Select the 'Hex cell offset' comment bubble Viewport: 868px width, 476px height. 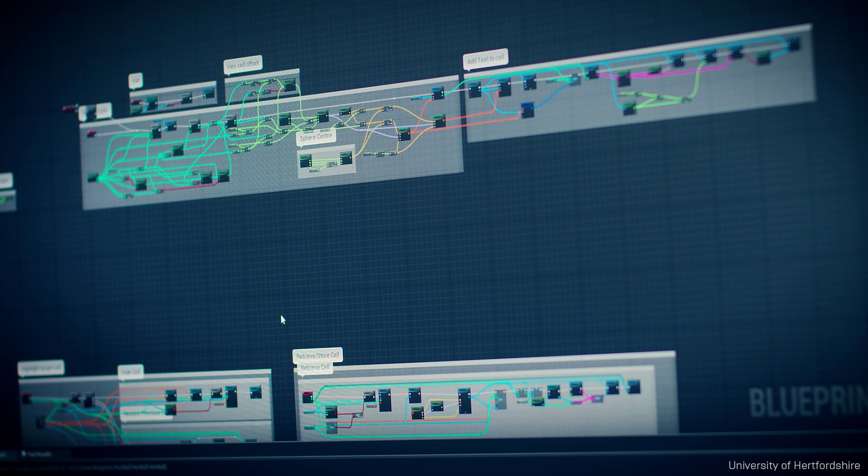pyautogui.click(x=243, y=65)
